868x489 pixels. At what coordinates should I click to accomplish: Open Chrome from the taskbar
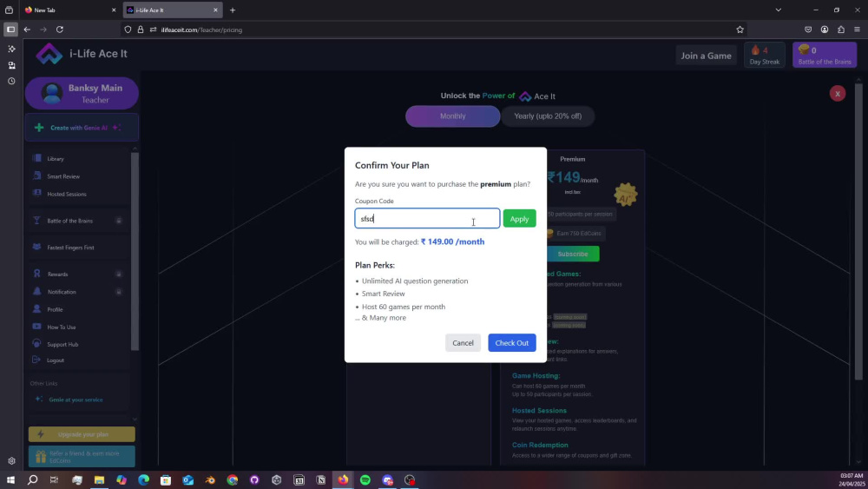click(233, 479)
